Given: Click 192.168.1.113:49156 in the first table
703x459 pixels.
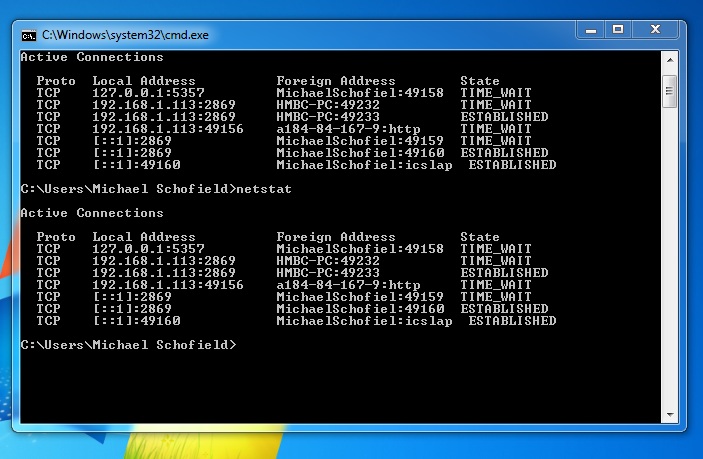Looking at the screenshot, I should click(168, 129).
